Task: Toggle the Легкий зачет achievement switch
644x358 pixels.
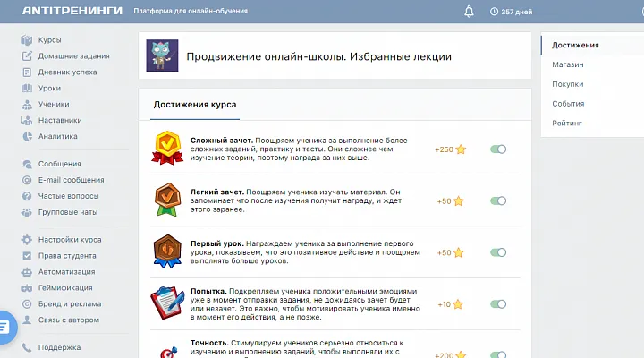Action: pos(498,201)
